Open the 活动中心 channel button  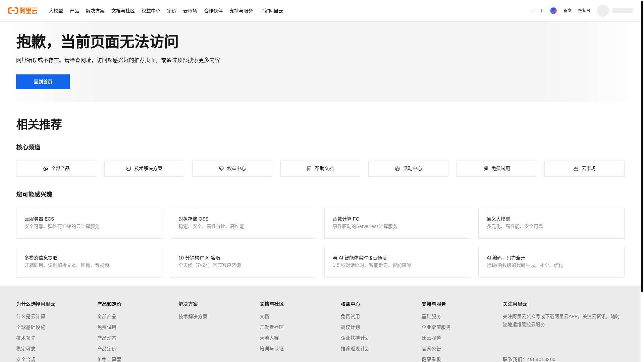coord(408,169)
